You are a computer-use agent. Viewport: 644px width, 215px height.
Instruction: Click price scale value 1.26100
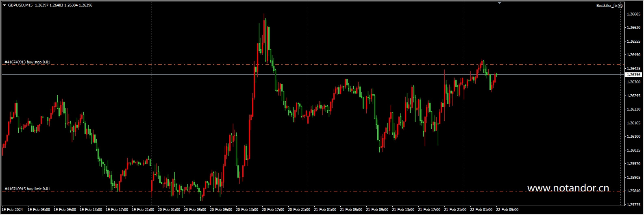[x=634, y=137]
